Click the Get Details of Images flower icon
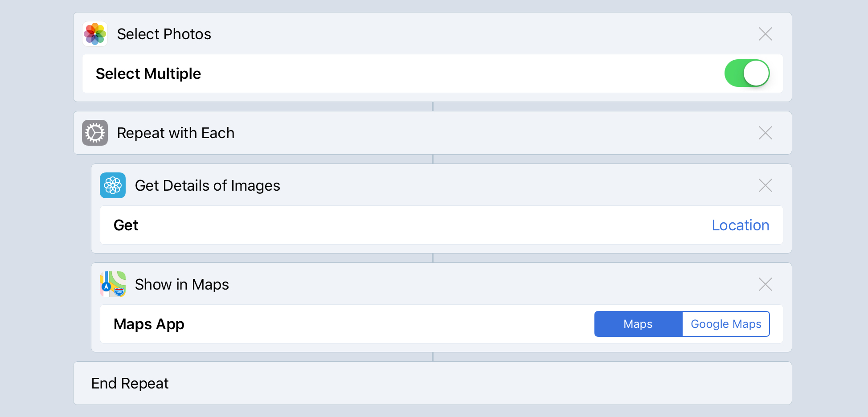868x417 pixels. 113,185
